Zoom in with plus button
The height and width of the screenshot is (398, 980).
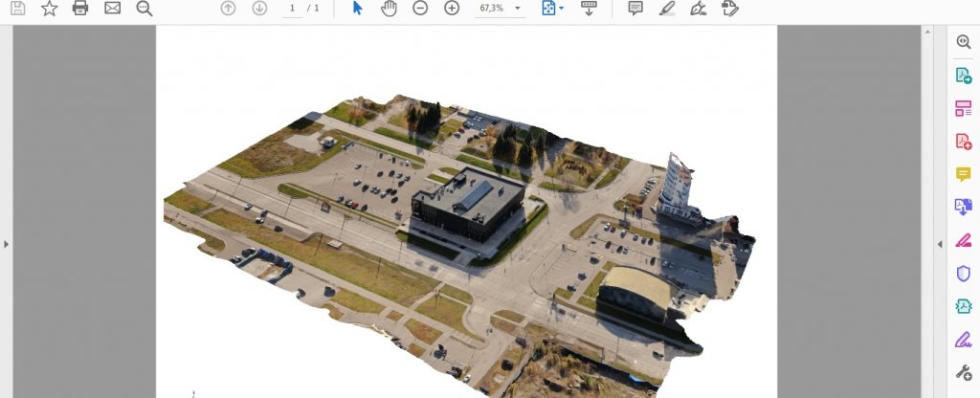(x=452, y=8)
